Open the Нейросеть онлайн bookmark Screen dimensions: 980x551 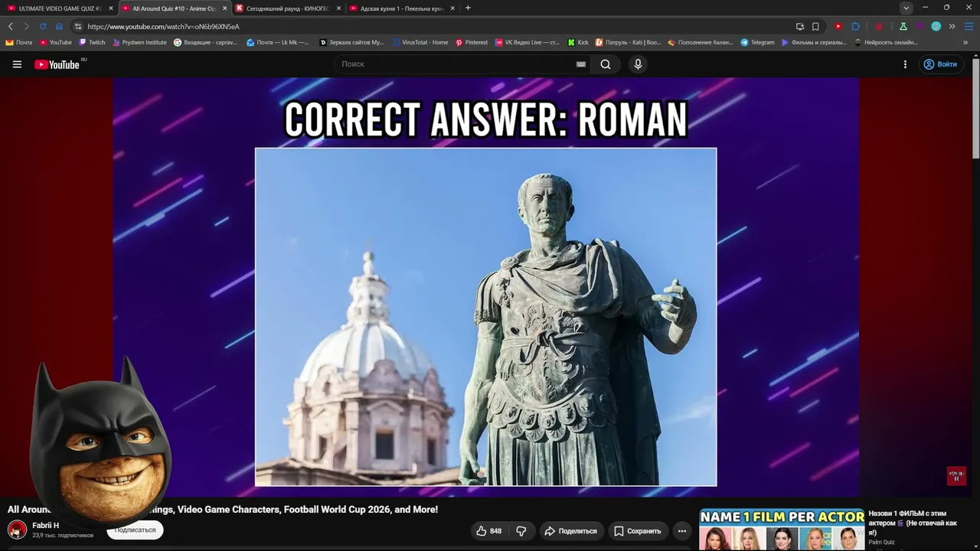click(887, 42)
